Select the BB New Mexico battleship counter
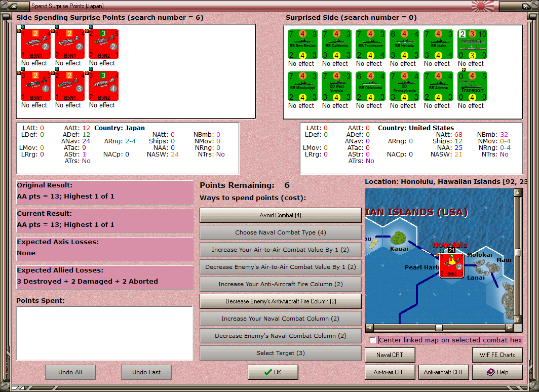 (302, 45)
